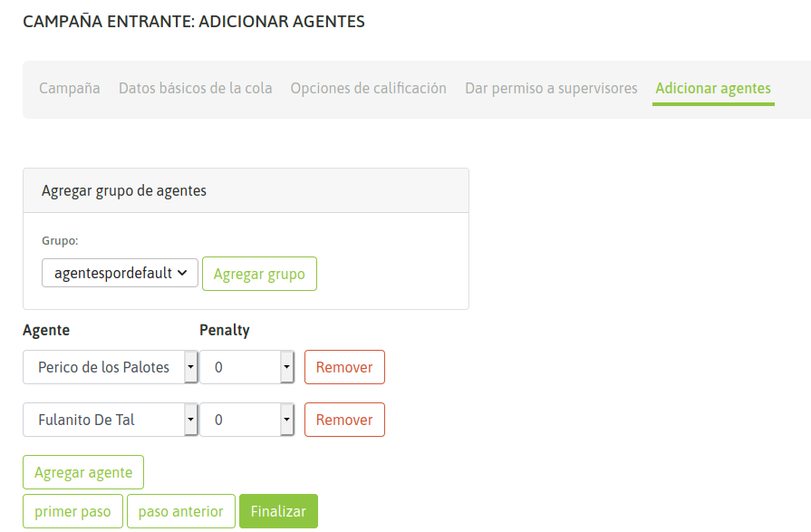The image size is (811, 532).
Task: Go to Opciones de calificación tab
Action: (368, 88)
